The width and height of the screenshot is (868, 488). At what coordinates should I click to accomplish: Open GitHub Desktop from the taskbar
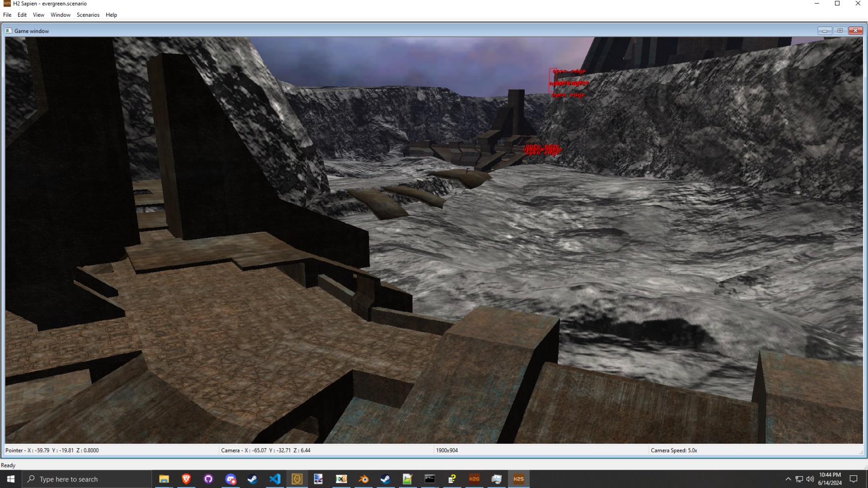click(x=208, y=479)
